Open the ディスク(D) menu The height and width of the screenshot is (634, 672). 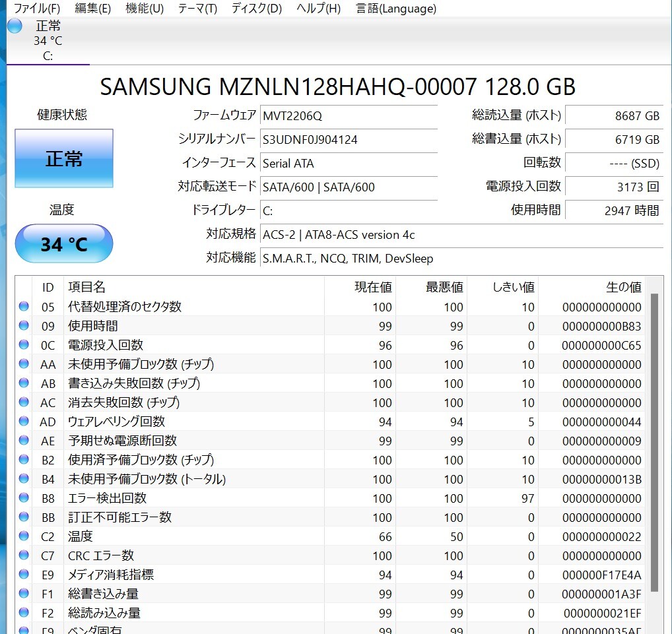[256, 9]
